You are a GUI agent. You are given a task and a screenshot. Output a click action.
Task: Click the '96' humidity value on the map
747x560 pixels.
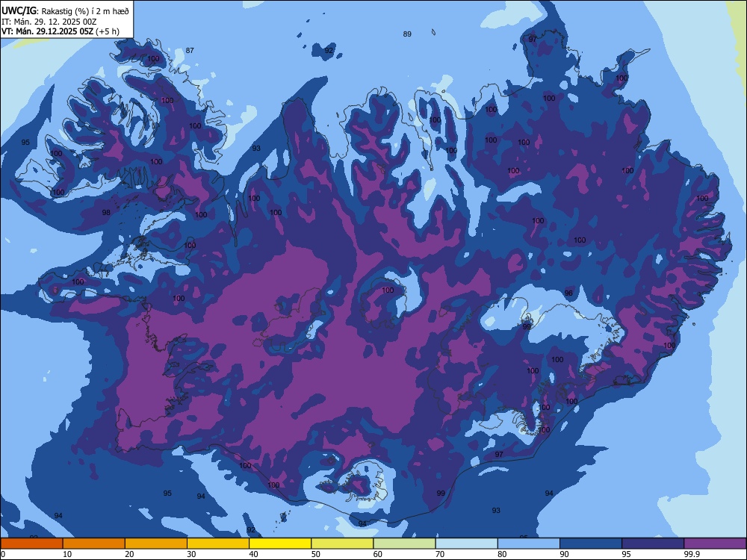point(568,293)
